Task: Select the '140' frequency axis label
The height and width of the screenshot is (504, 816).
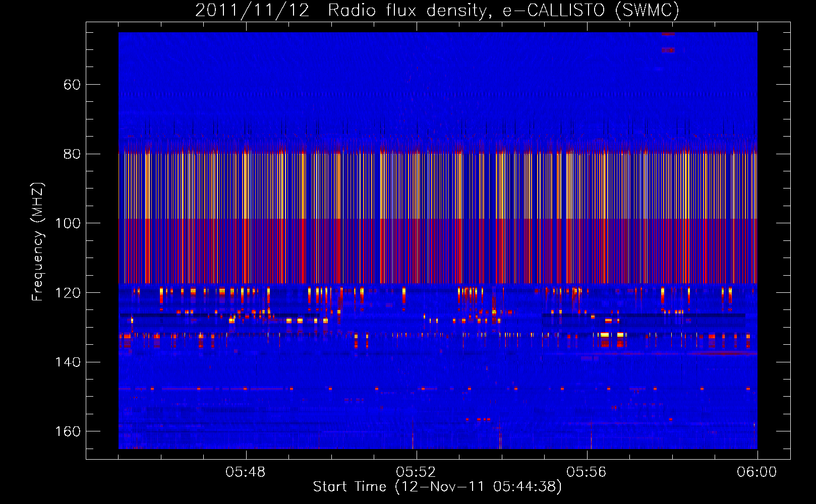Action: (x=68, y=362)
